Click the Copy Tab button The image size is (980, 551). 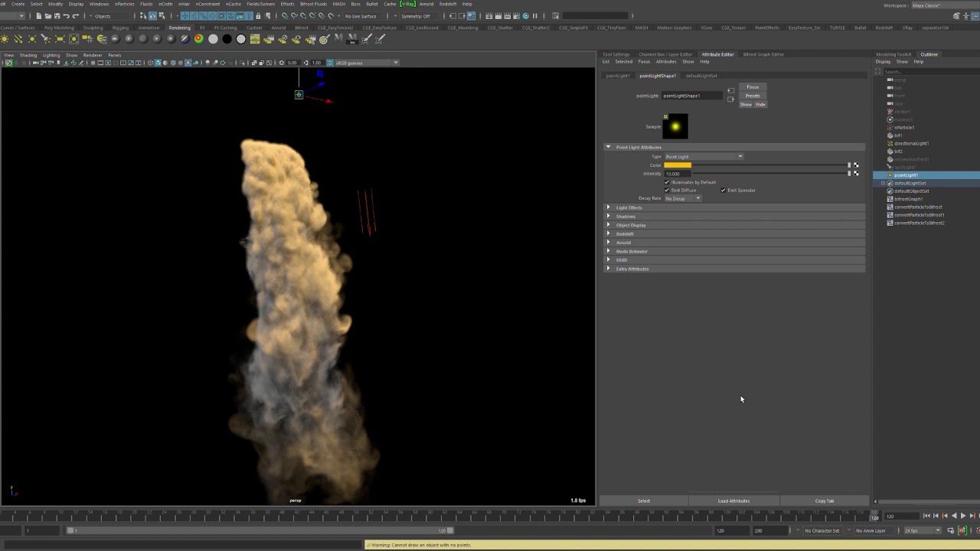coord(825,501)
